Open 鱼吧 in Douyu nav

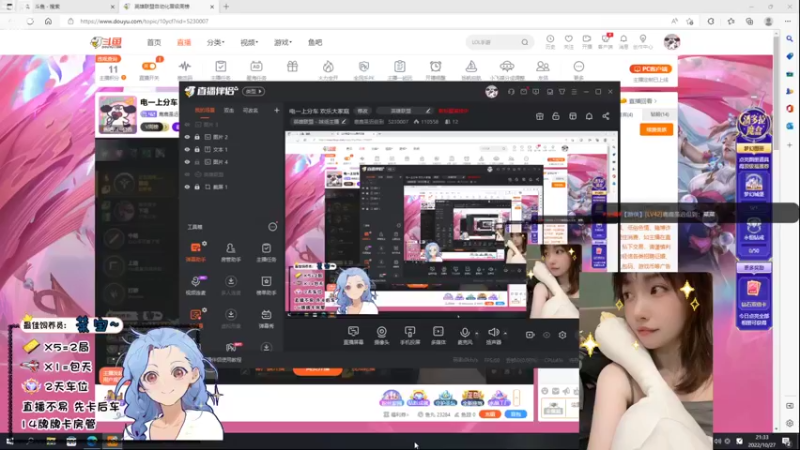click(315, 42)
